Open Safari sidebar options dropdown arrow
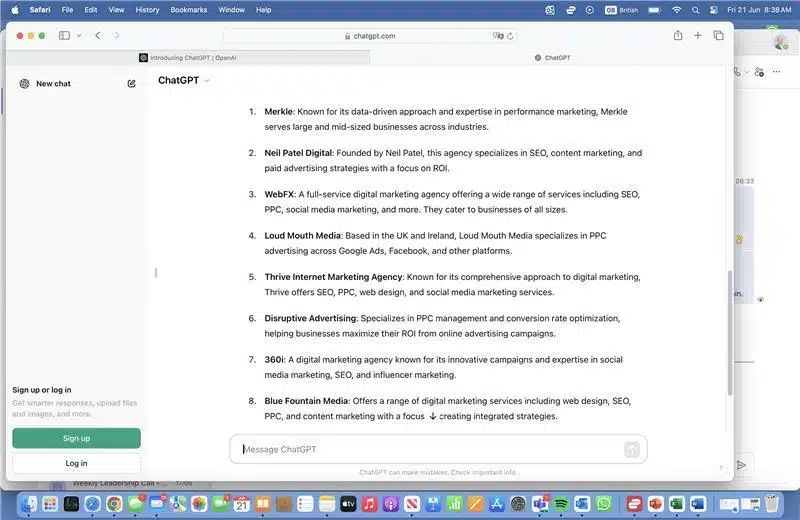This screenshot has height=520, width=800. [x=79, y=36]
